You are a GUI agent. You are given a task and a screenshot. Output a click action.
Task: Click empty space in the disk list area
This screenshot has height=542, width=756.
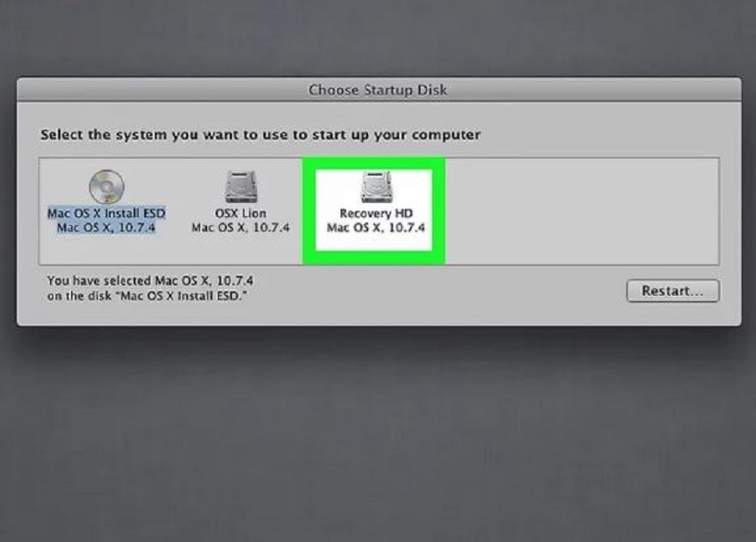click(x=581, y=211)
